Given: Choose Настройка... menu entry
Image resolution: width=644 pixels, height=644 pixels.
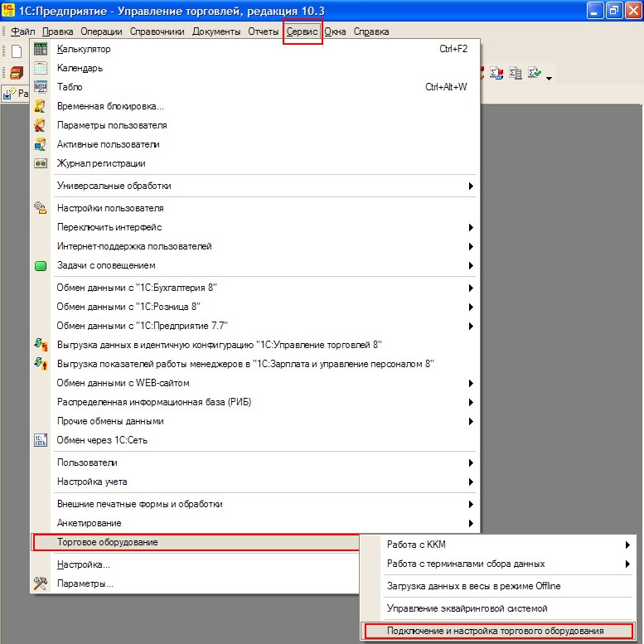Looking at the screenshot, I should click(196, 564).
